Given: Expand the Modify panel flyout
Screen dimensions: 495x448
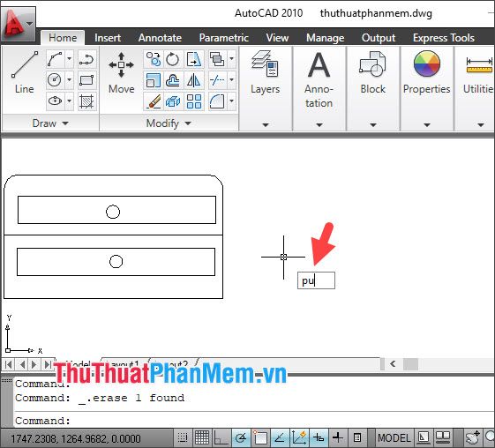Looking at the screenshot, I should point(169,123).
